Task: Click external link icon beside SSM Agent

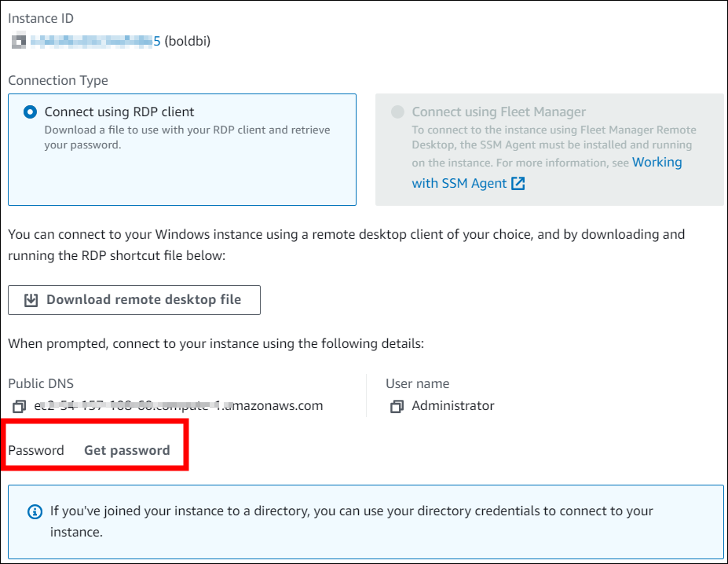Action: point(518,183)
